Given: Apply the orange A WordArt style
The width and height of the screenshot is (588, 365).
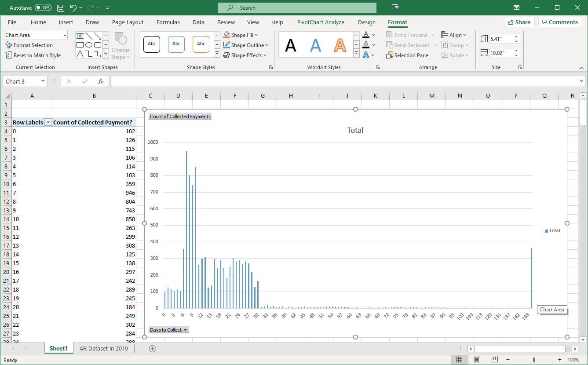Looking at the screenshot, I should pyautogui.click(x=340, y=45).
